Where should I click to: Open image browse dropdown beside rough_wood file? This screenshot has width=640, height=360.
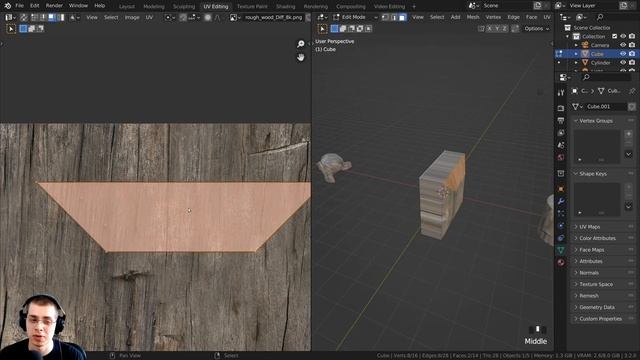click(x=234, y=17)
